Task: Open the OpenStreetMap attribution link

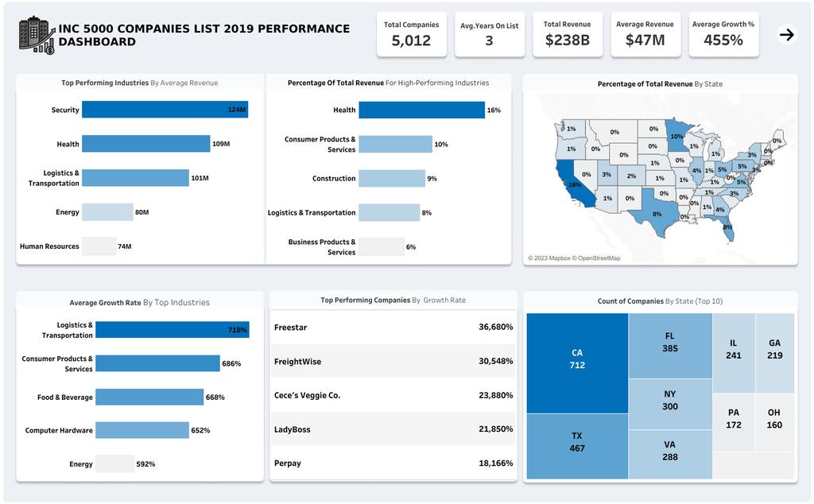Action: (x=596, y=258)
